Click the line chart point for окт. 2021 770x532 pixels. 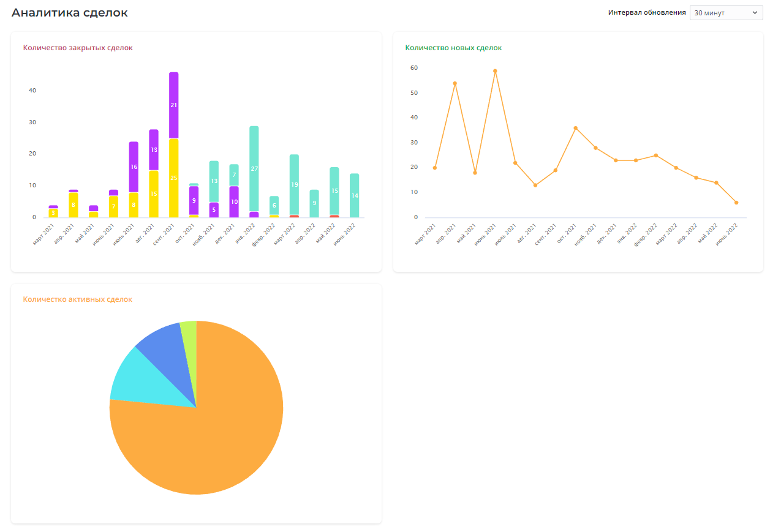(x=575, y=128)
